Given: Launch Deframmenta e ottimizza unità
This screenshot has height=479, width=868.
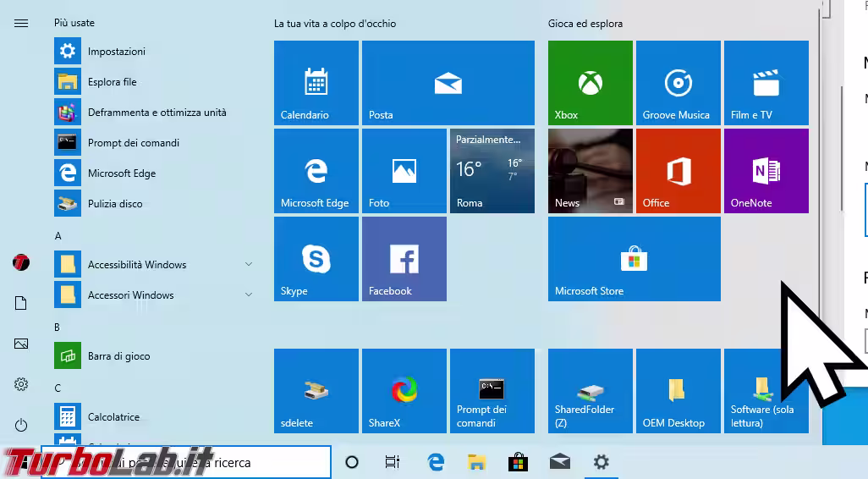Looking at the screenshot, I should pyautogui.click(x=155, y=112).
